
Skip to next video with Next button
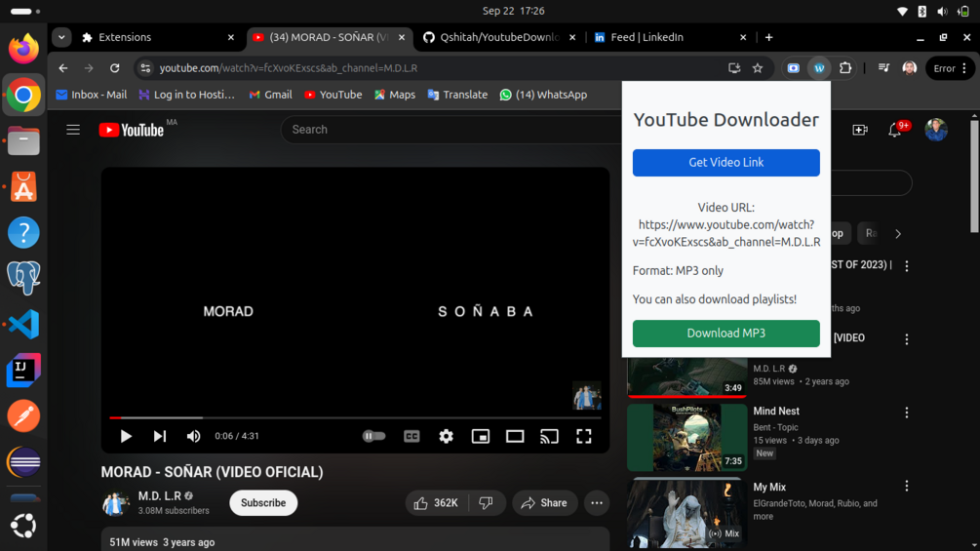coord(160,436)
